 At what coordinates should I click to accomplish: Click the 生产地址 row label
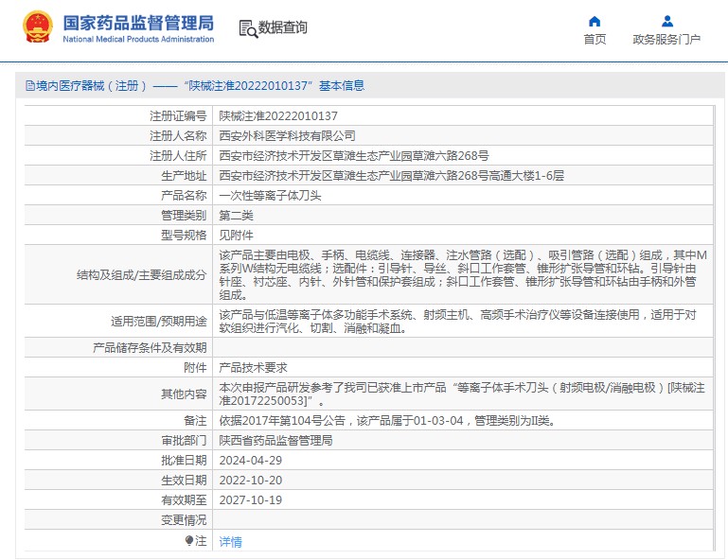coord(184,176)
